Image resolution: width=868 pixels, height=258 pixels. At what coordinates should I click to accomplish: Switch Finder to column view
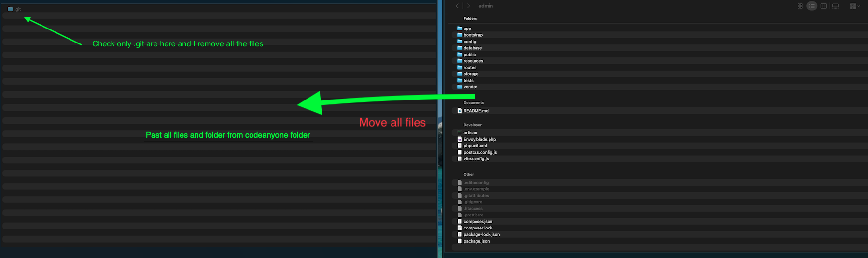[824, 6]
